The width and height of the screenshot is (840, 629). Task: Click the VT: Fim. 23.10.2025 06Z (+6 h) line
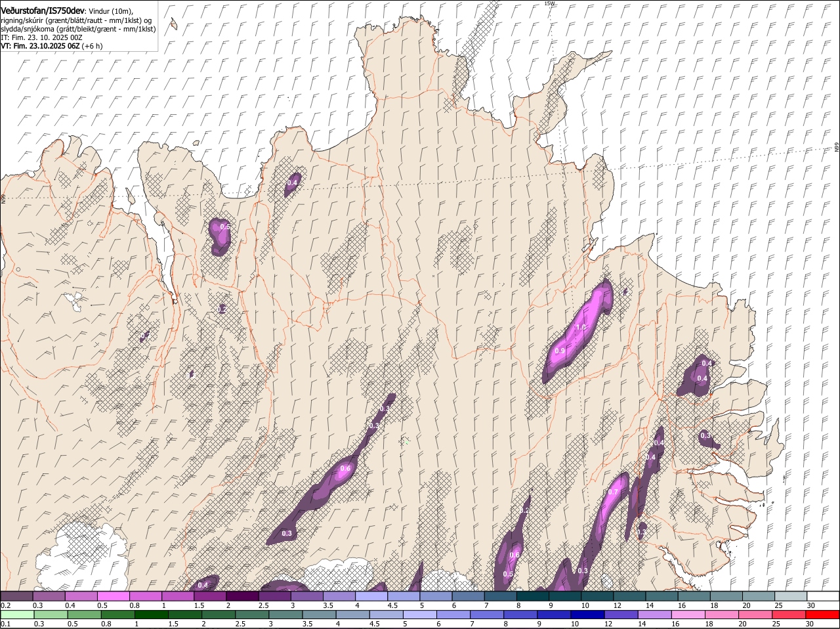(51, 47)
